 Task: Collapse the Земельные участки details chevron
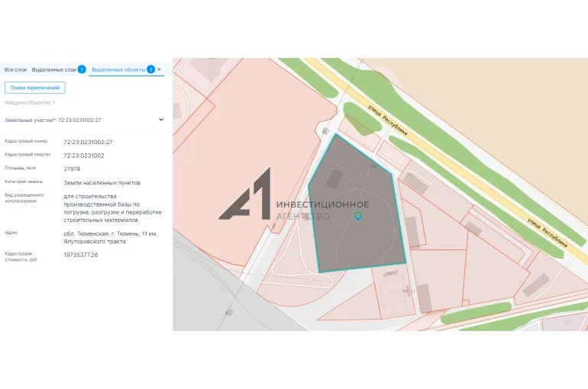160,119
